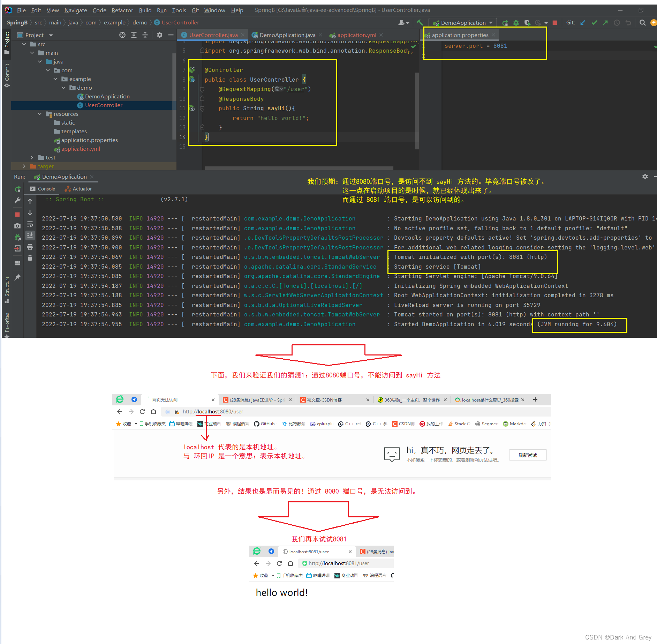Run with coverage toolbar icon
This screenshot has width=657, height=644.
tap(527, 23)
